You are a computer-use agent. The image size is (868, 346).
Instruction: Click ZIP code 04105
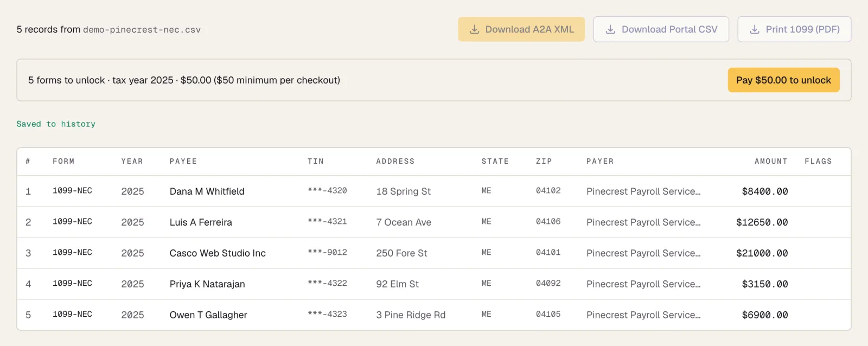548,315
